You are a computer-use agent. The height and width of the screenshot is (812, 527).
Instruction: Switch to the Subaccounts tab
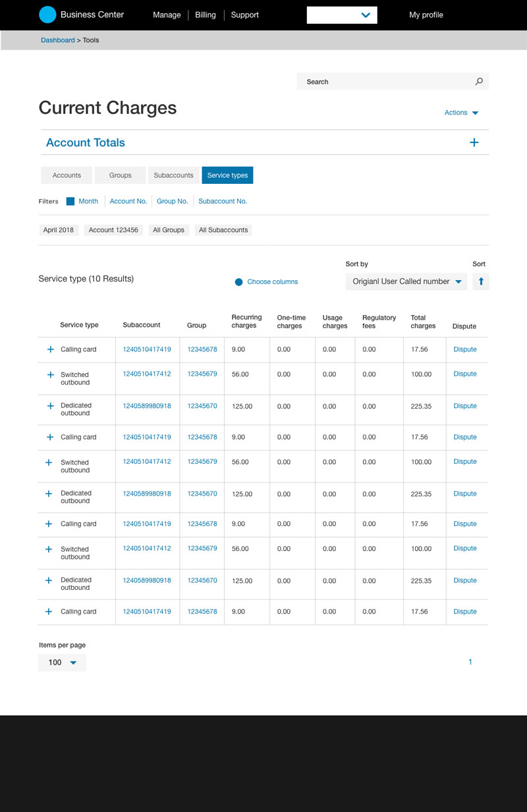pyautogui.click(x=173, y=175)
